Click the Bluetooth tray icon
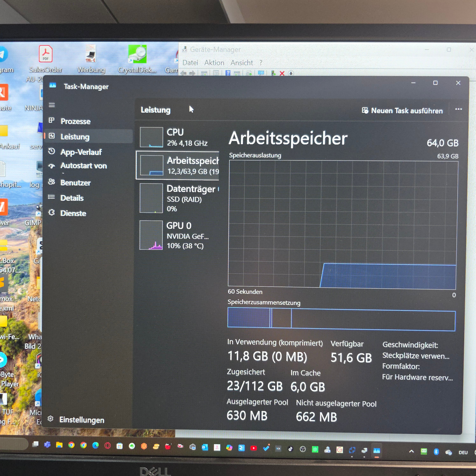The image size is (476, 476). click(x=436, y=451)
